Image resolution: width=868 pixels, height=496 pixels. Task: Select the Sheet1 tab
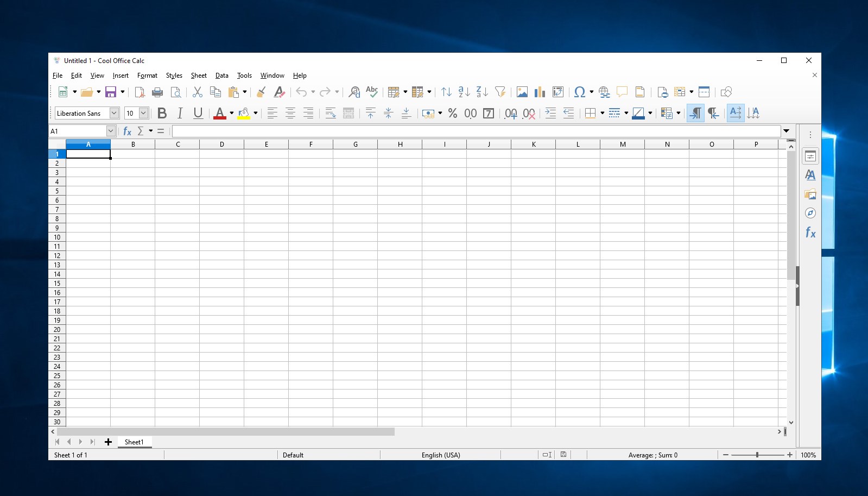[x=134, y=442]
